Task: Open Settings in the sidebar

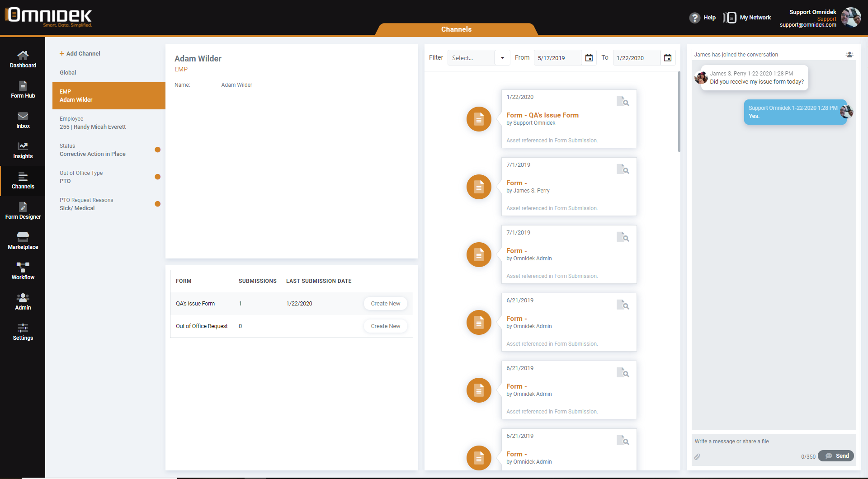Action: 23,332
